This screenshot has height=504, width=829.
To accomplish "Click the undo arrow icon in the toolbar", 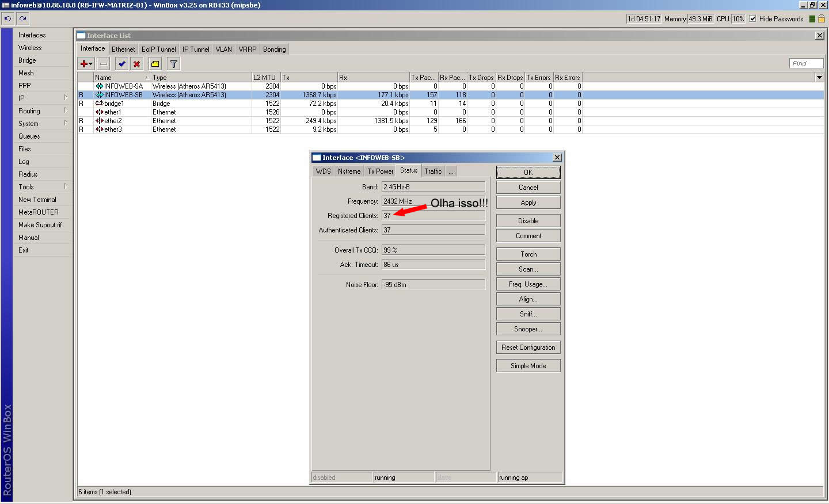I will pyautogui.click(x=7, y=18).
